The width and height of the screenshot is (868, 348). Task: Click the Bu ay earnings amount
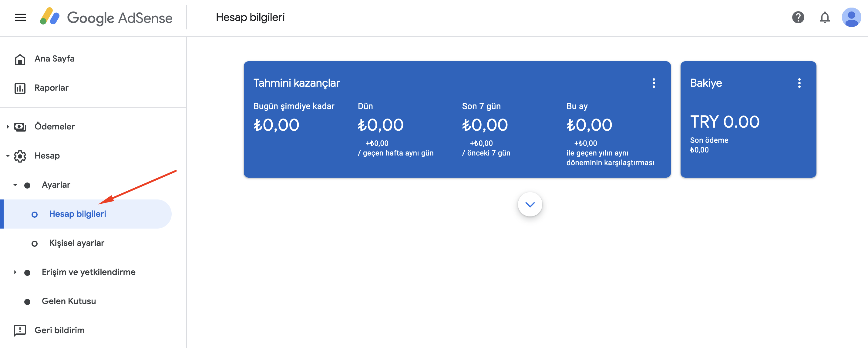coord(589,125)
